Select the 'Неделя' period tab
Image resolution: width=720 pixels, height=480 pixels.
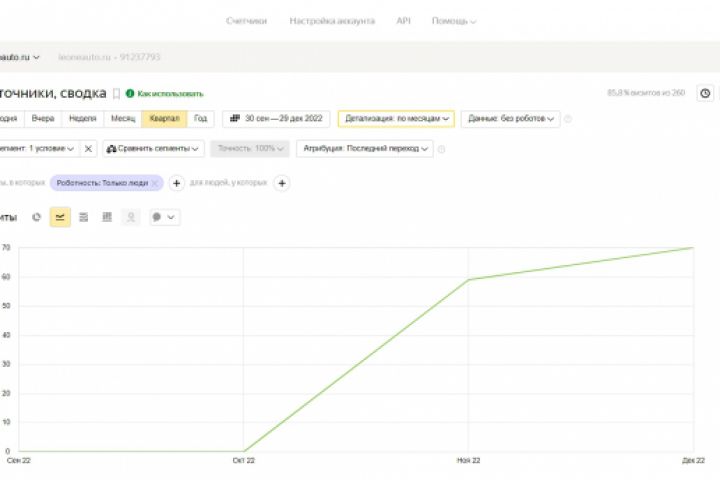pyautogui.click(x=83, y=119)
